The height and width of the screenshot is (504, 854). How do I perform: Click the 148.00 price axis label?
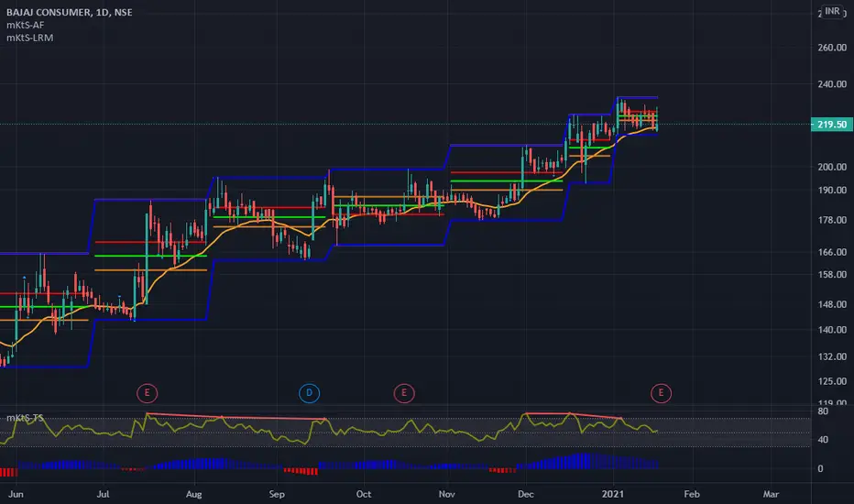[x=832, y=304]
